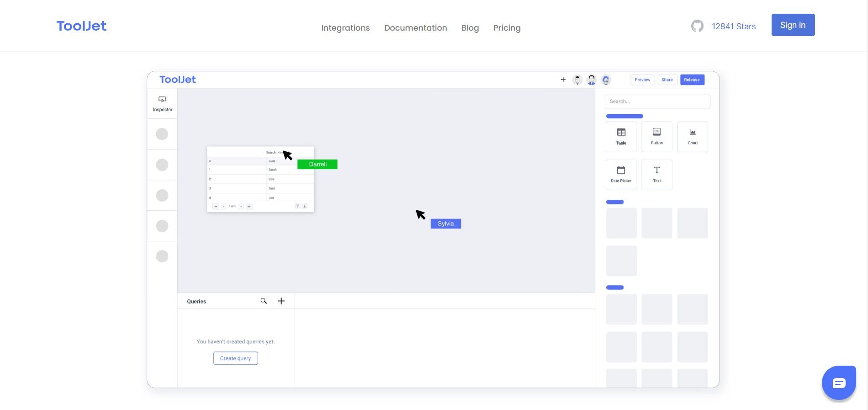
Task: Open the Documentation menu link
Action: point(416,28)
